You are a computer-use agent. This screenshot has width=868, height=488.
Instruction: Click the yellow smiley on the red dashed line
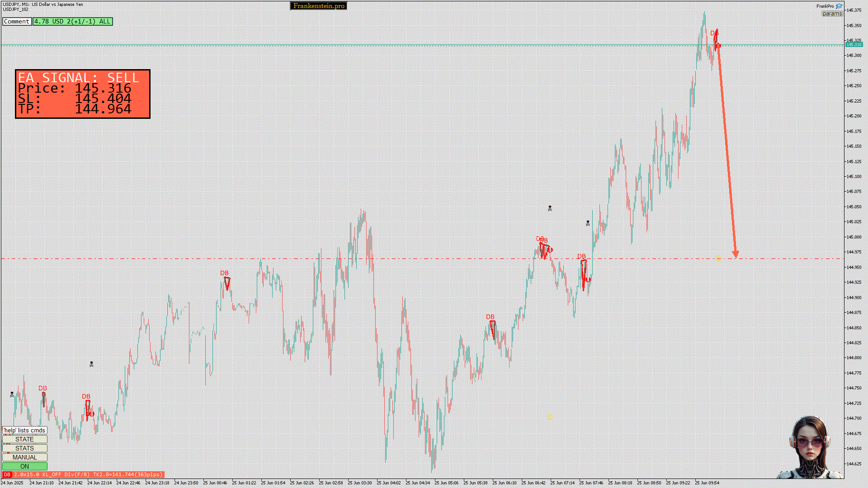click(x=718, y=258)
